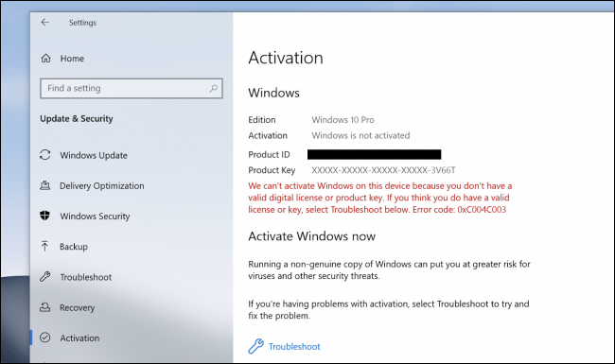Click the blue Troubleshoot link
The width and height of the screenshot is (615, 364).
point(294,346)
